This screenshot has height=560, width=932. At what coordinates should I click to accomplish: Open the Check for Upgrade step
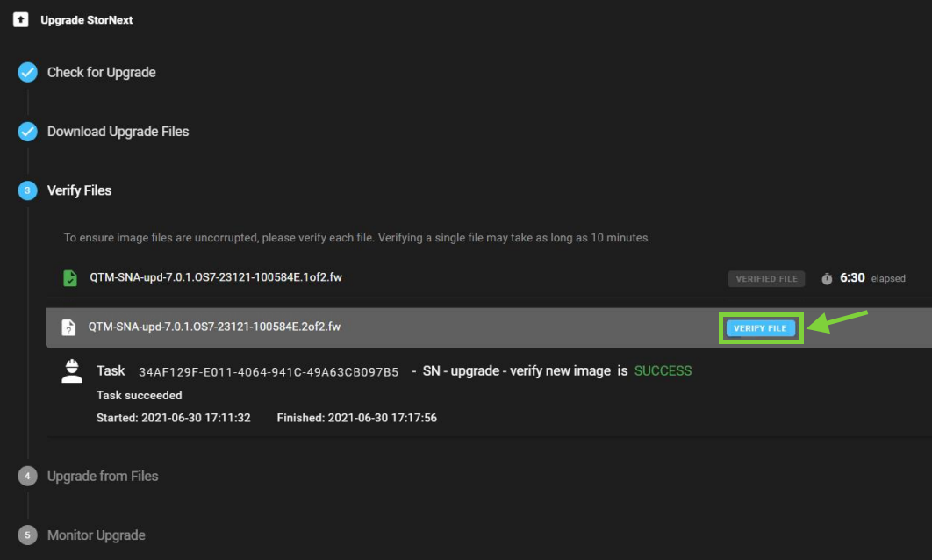click(102, 73)
